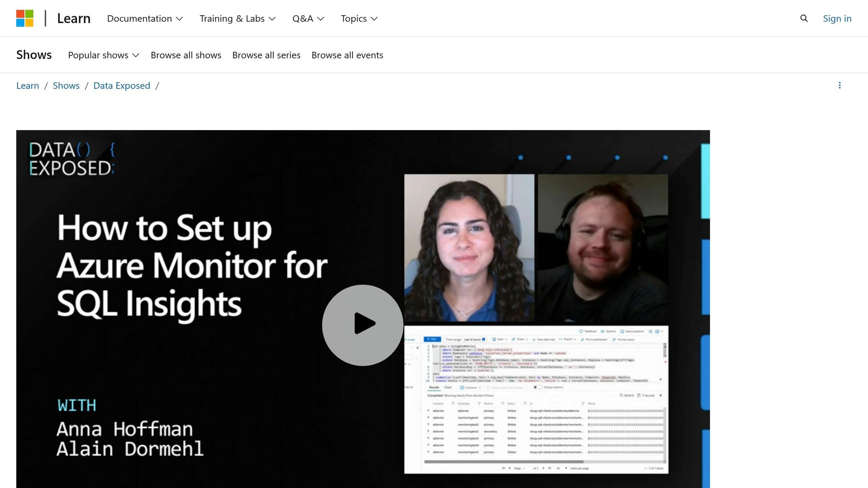Open the search magnifier
The image size is (868, 488).
point(804,18)
